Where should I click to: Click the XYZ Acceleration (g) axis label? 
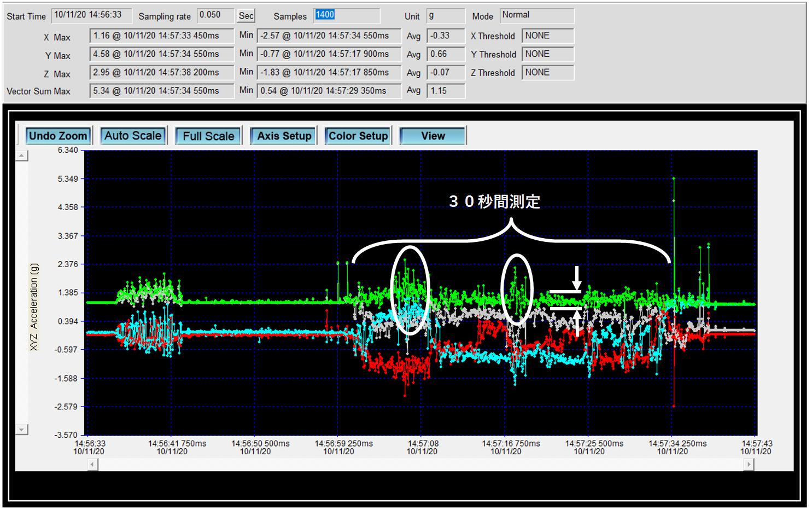tap(34, 307)
